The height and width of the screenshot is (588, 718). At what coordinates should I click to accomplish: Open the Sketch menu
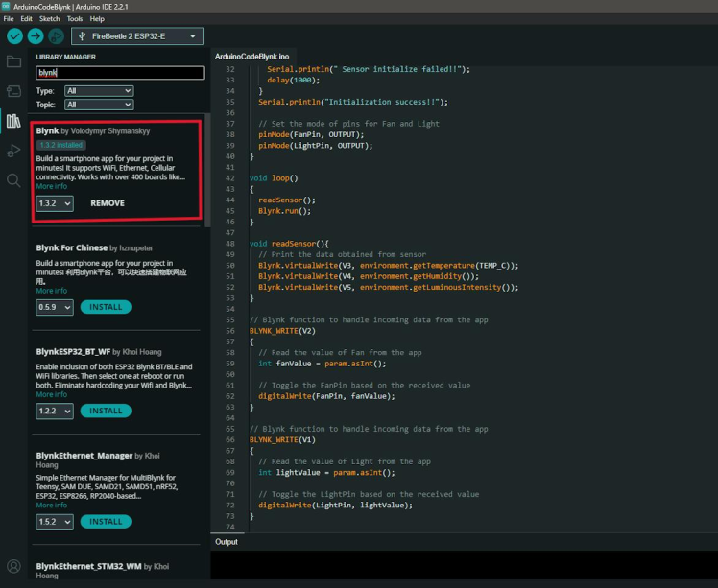pyautogui.click(x=48, y=18)
